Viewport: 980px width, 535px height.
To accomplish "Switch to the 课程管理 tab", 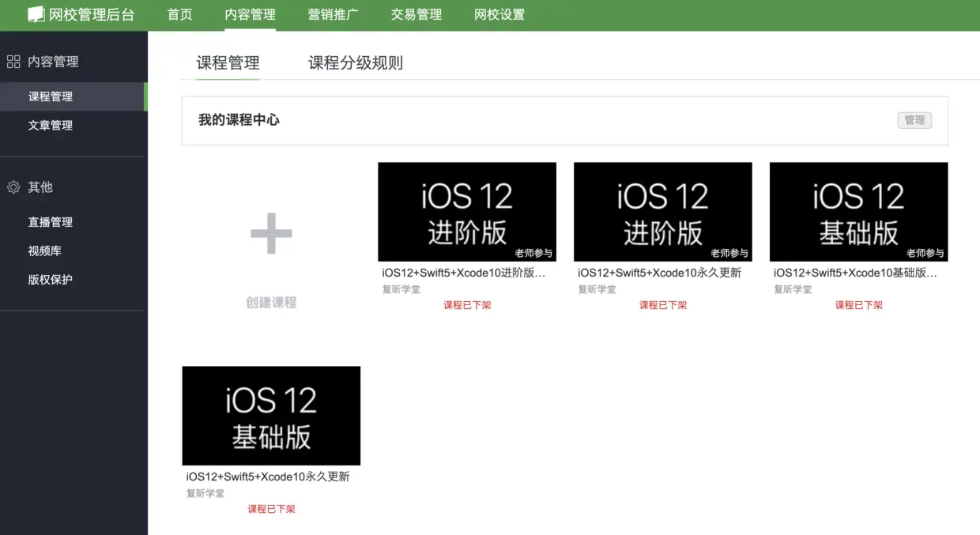I will click(x=228, y=63).
